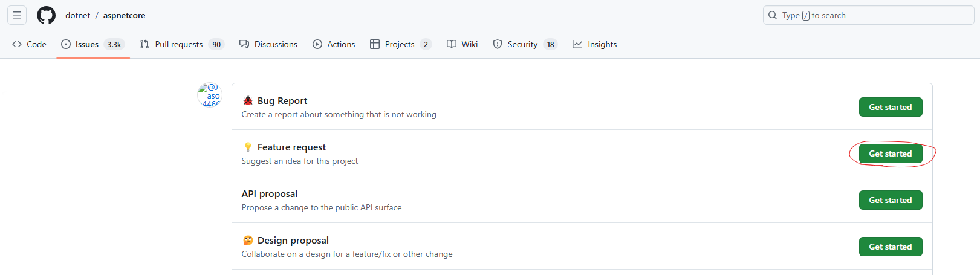Open the Projects tab
Image resolution: width=980 pixels, height=275 pixels.
click(401, 44)
